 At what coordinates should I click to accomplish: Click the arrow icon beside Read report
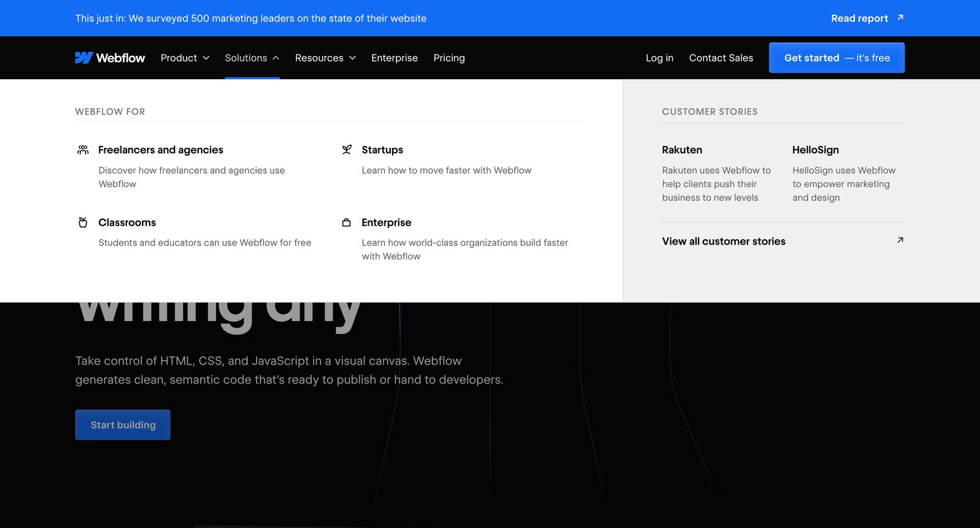click(900, 18)
